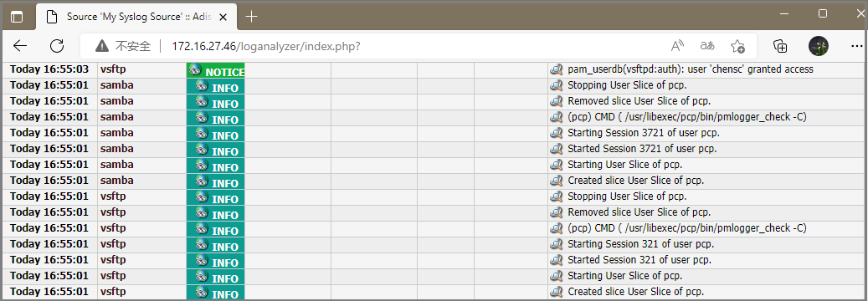Screen dimensions: 868x301
Task: Open details icon for samba pmlogger_check CMD message
Action: click(x=556, y=117)
